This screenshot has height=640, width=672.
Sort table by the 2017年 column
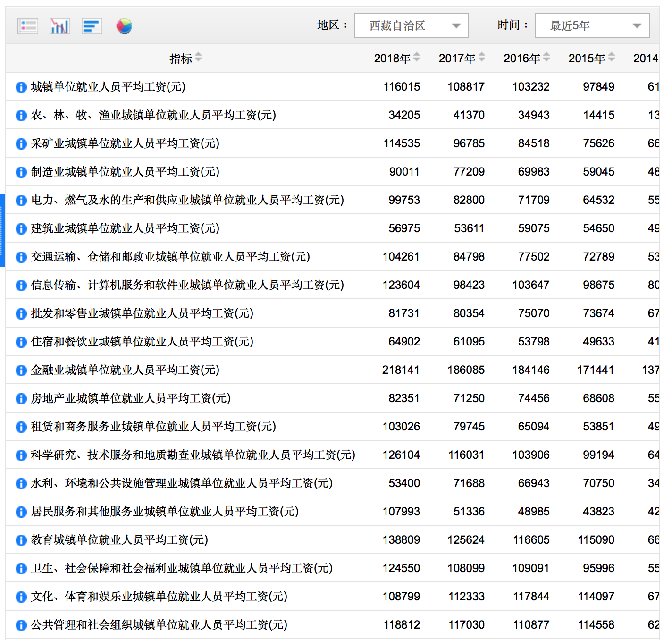482,58
